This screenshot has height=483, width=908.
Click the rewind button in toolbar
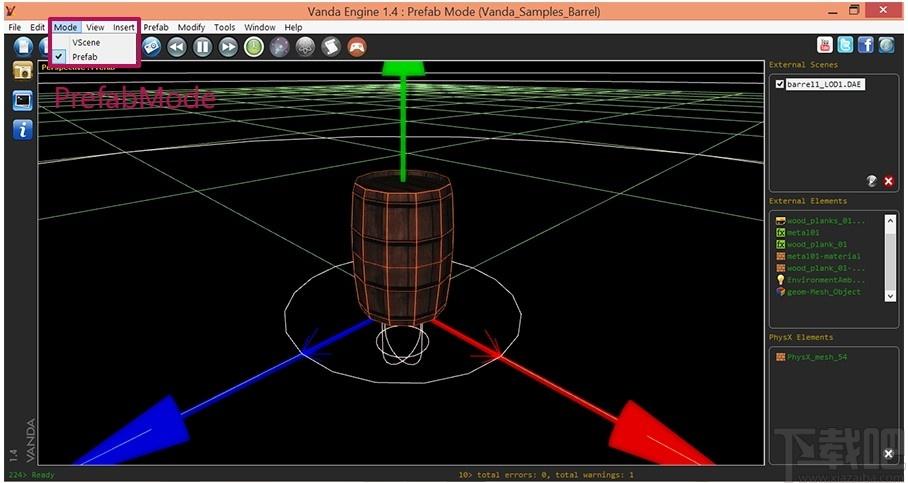coord(177,47)
